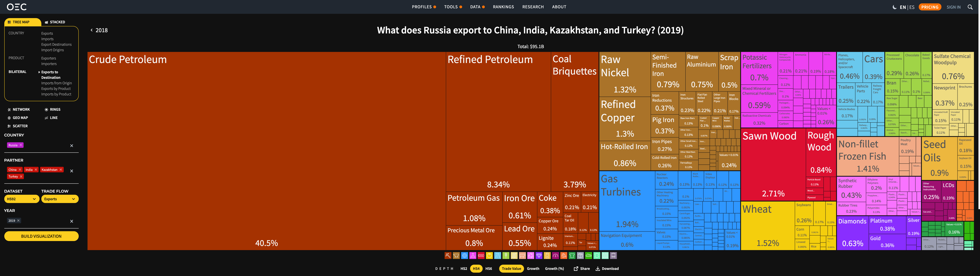Image resolution: width=980 pixels, height=276 pixels.
Task: Select HS2 depth option
Action: (x=464, y=269)
